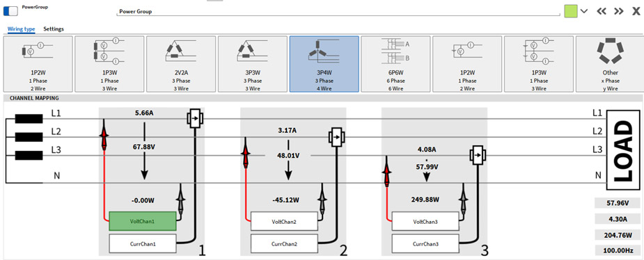
Task: Click the 48.01V voltage reading
Action: click(x=288, y=156)
